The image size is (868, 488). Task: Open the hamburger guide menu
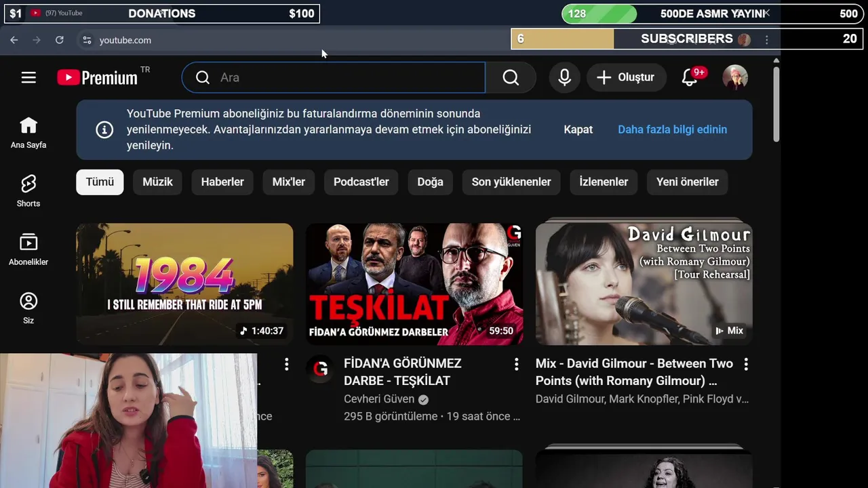click(x=28, y=77)
